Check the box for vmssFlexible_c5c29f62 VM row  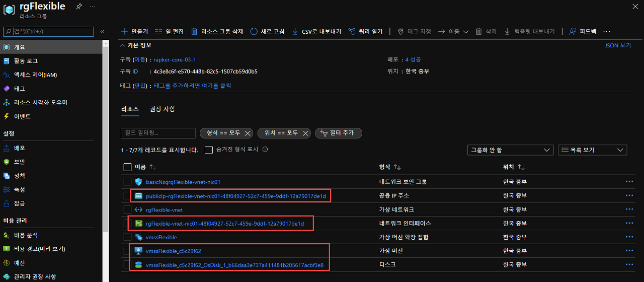(x=127, y=251)
